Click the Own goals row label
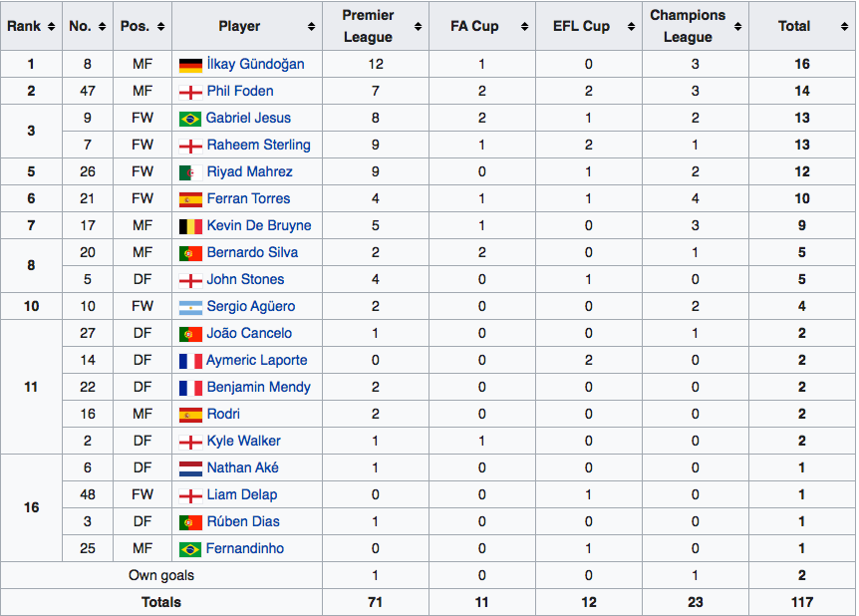Image resolution: width=859 pixels, height=616 pixels. point(161,575)
